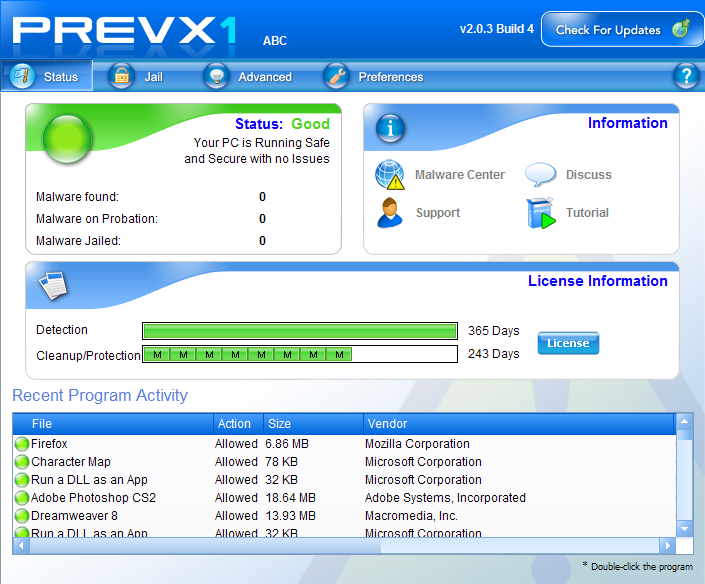Click the horizontal scroll right arrow
Image resolution: width=705 pixels, height=584 pixels.
point(667,546)
